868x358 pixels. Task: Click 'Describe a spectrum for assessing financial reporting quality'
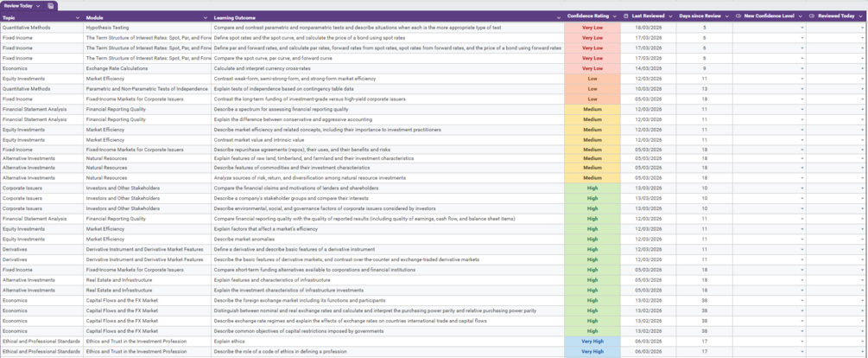[388, 109]
